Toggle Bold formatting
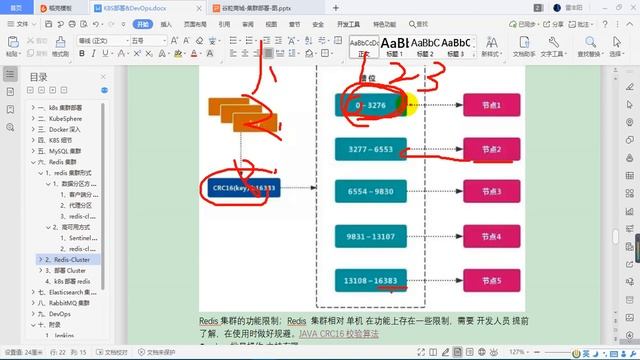The height and width of the screenshot is (360, 640). (x=82, y=53)
